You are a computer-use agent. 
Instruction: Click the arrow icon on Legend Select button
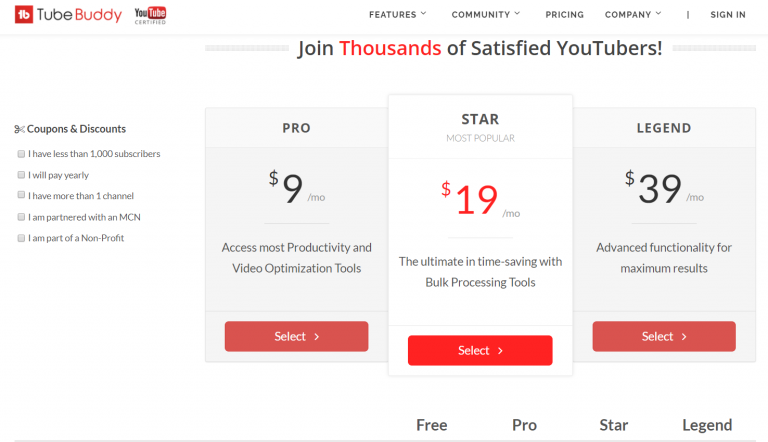[x=684, y=337]
